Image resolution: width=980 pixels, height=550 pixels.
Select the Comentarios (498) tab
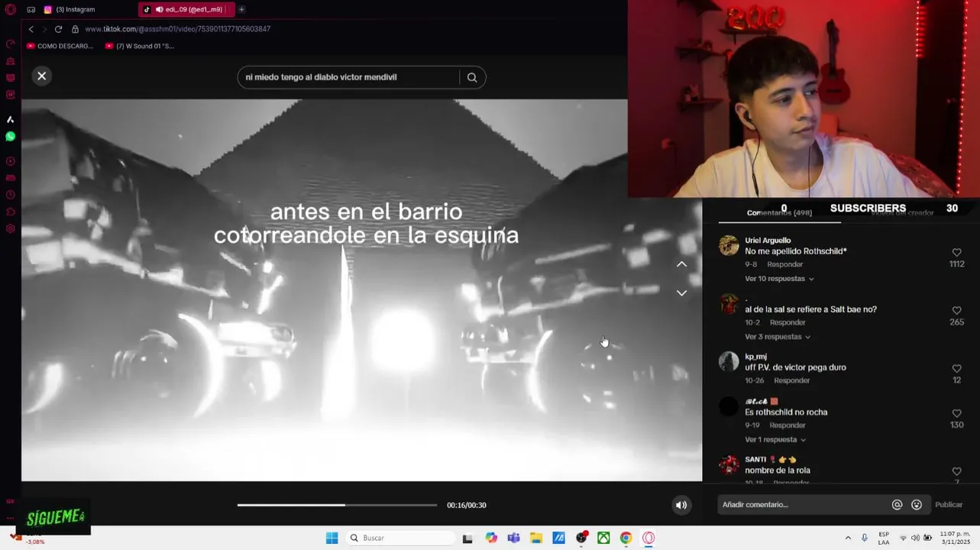coord(779,213)
